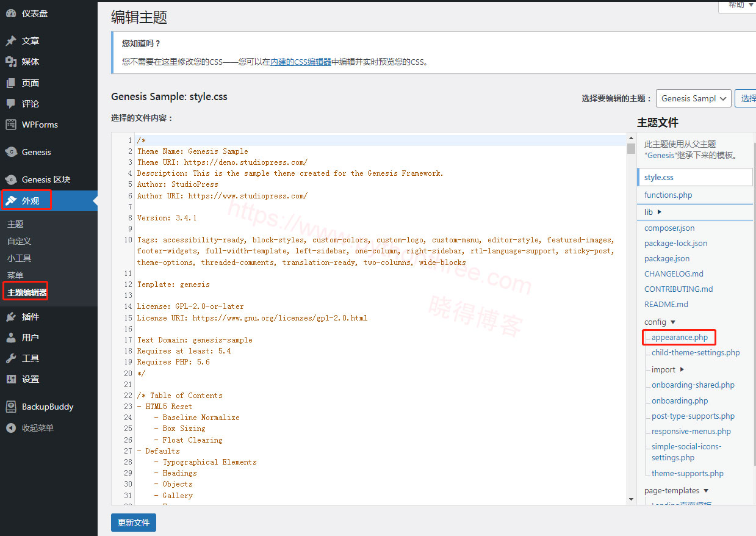Collapse the config folder
This screenshot has width=756, height=536.
[660, 322]
